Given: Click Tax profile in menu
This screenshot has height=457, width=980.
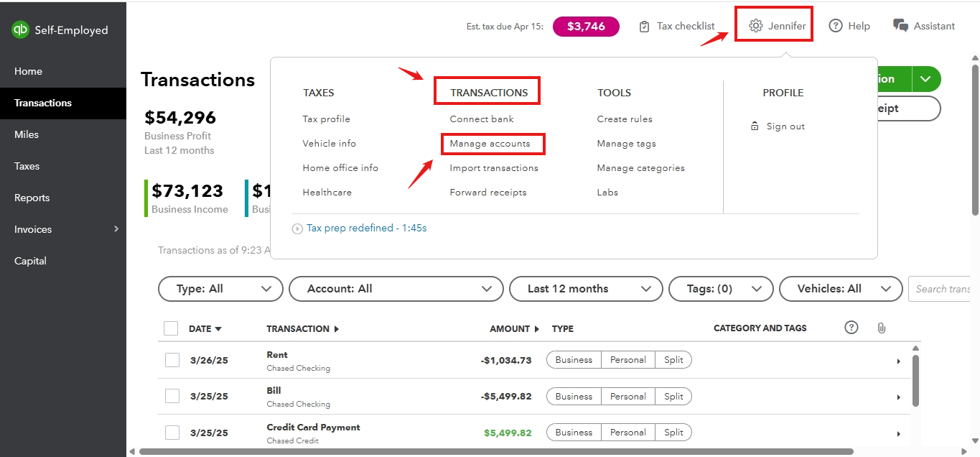Looking at the screenshot, I should click(x=327, y=119).
